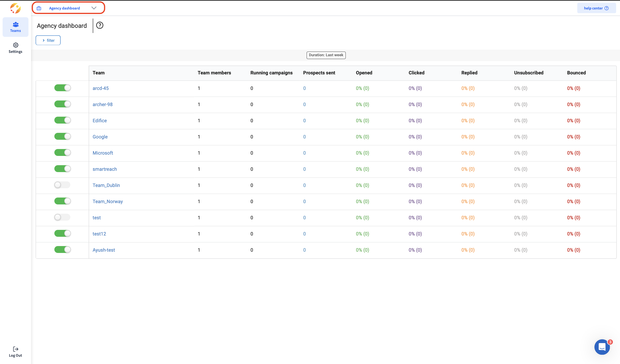Click the help center button
The height and width of the screenshot is (364, 620).
coord(596,8)
